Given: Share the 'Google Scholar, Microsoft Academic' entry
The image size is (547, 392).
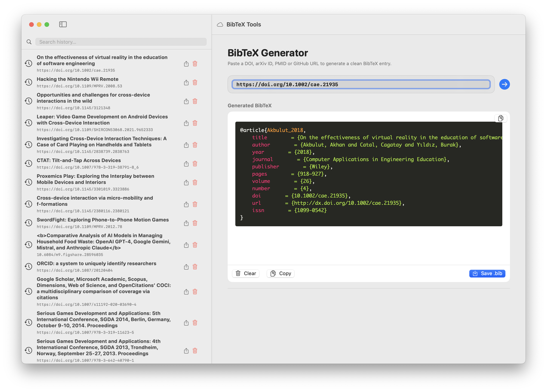Looking at the screenshot, I should tap(186, 292).
